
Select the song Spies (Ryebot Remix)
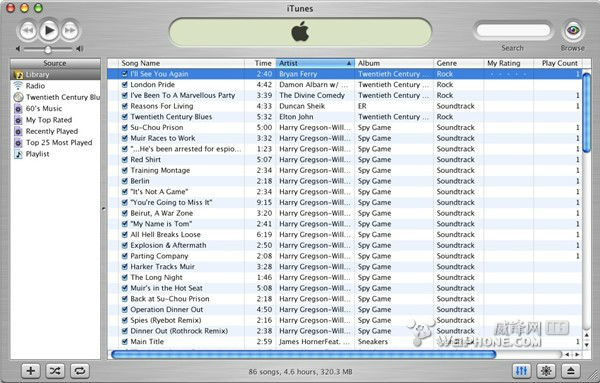pos(166,320)
